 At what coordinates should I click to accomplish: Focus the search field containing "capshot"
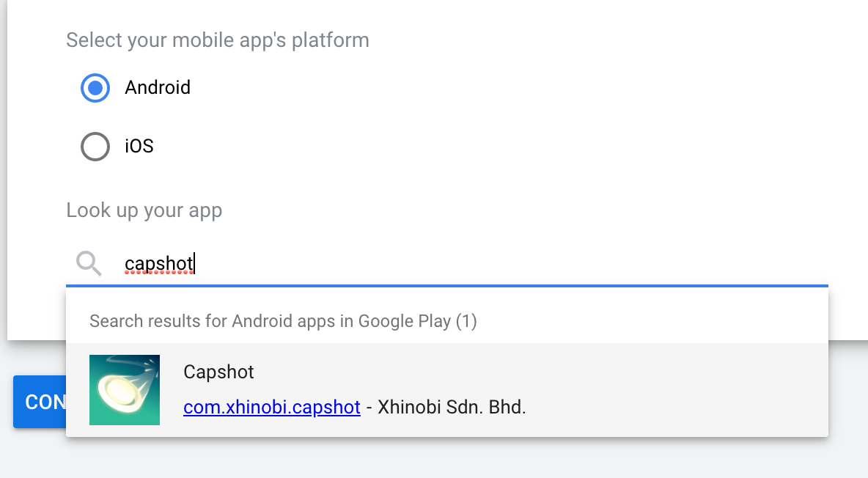coord(447,264)
